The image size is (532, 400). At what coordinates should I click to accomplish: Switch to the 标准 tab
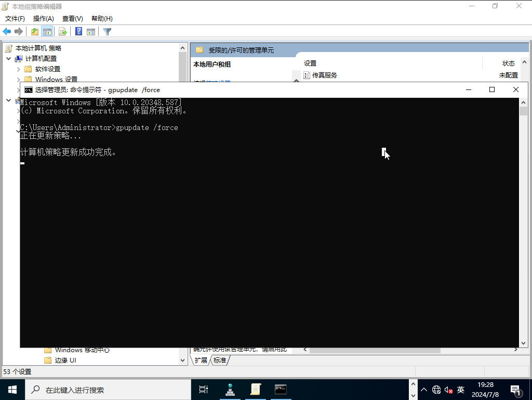[220, 360]
